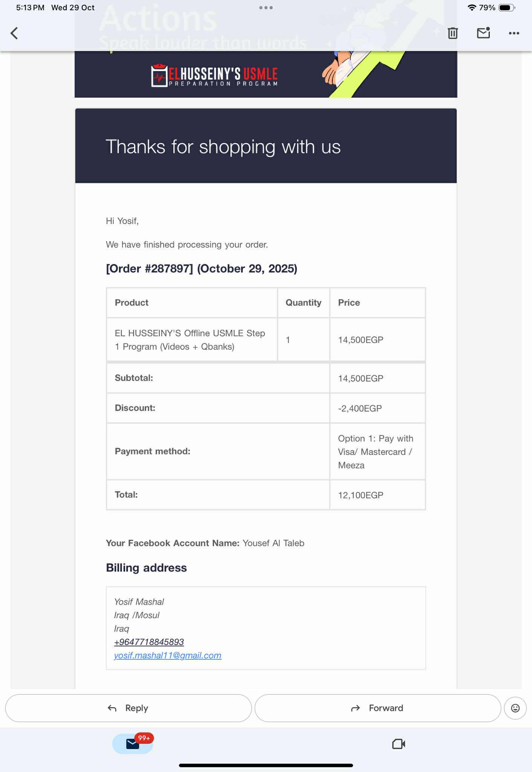532x772 pixels.
Task: Open the yosif.mashal11@gmail.com email link
Action: tap(168, 656)
